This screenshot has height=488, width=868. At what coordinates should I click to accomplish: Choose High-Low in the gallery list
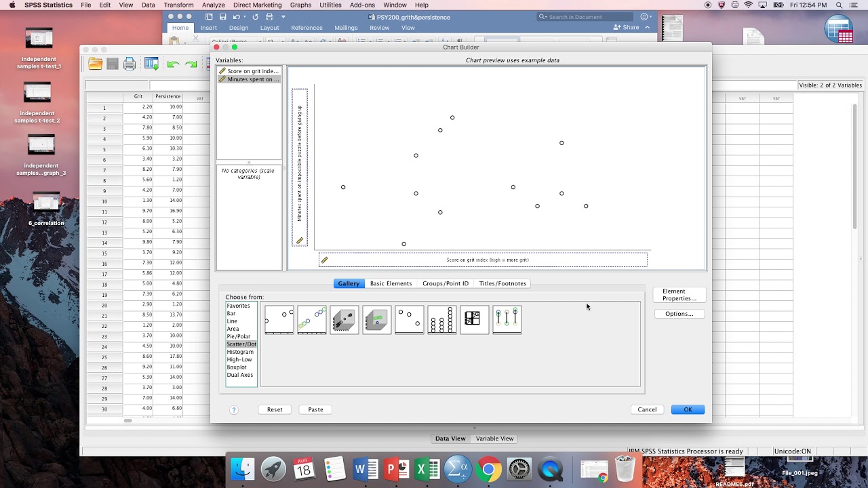point(241,359)
